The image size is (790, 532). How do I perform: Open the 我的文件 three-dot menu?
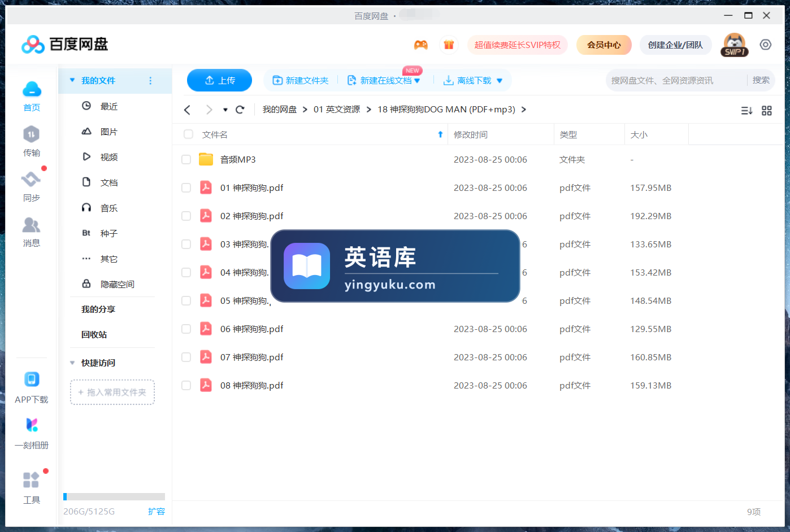150,81
